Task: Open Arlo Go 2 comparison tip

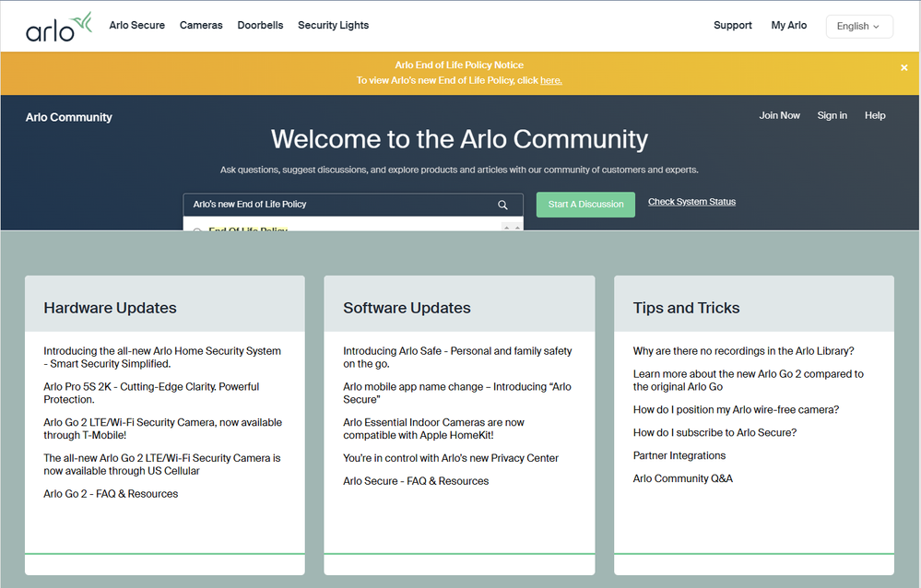Action: pyautogui.click(x=749, y=380)
